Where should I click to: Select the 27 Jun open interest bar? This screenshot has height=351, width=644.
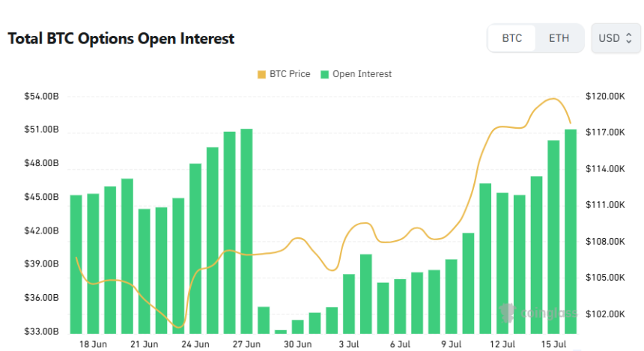[246, 231]
